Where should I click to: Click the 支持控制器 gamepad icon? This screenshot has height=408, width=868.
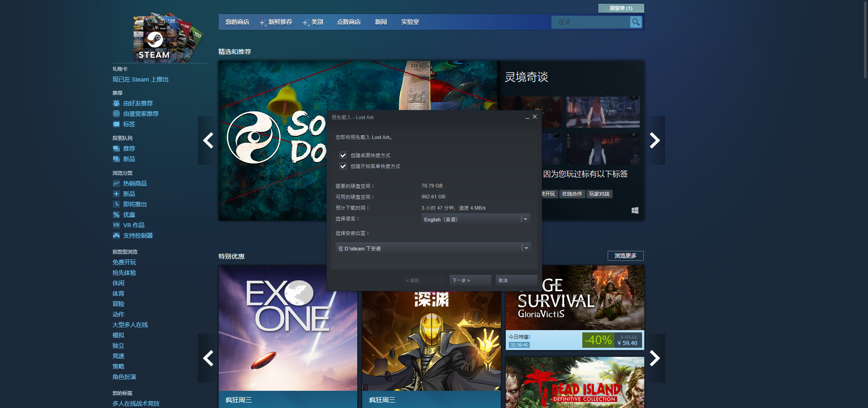(116, 235)
